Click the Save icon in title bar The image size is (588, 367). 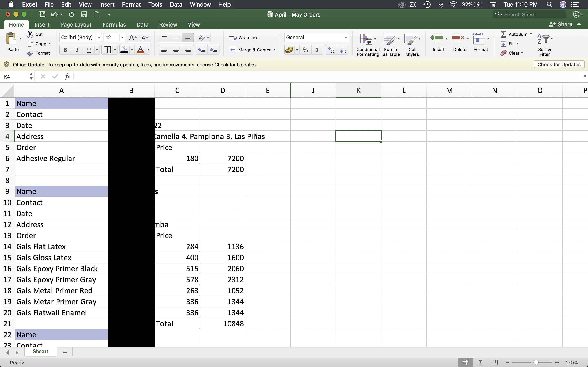click(84, 14)
